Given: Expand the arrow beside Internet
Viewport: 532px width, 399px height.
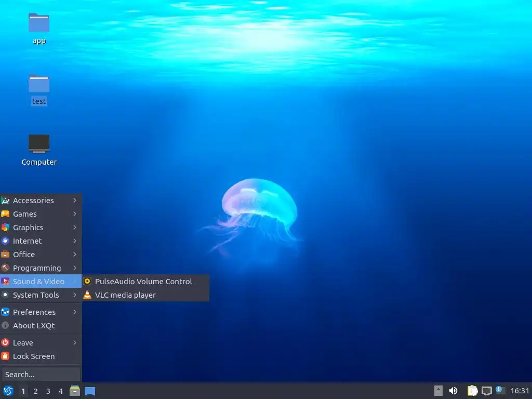Looking at the screenshot, I should click(75, 241).
